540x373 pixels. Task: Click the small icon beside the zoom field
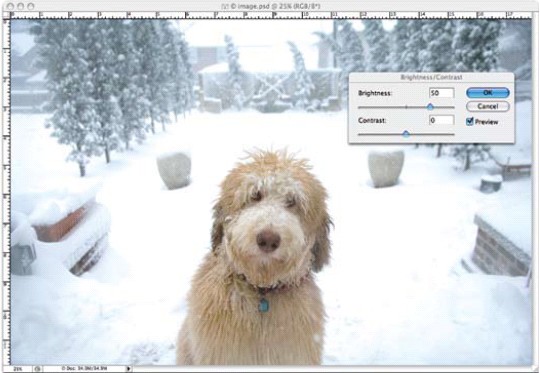coord(38,369)
